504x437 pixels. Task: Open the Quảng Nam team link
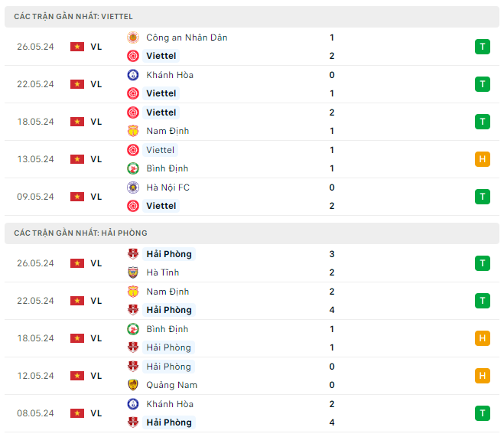click(x=171, y=385)
